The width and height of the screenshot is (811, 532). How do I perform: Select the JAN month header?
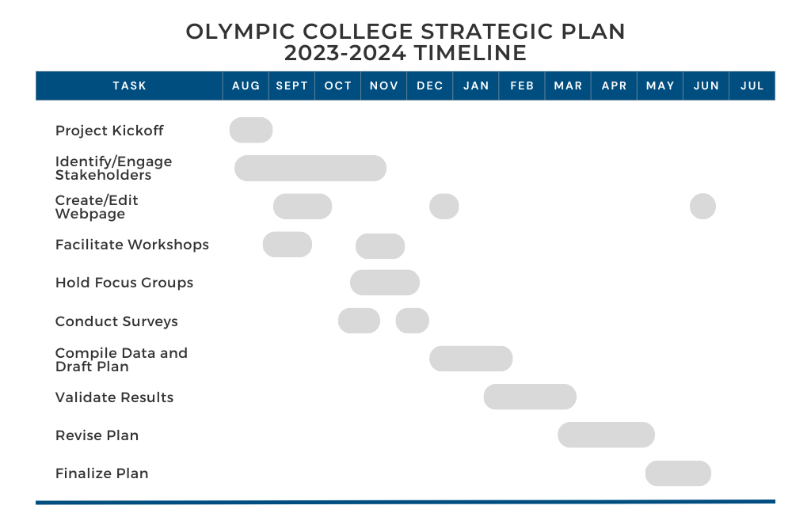[476, 85]
